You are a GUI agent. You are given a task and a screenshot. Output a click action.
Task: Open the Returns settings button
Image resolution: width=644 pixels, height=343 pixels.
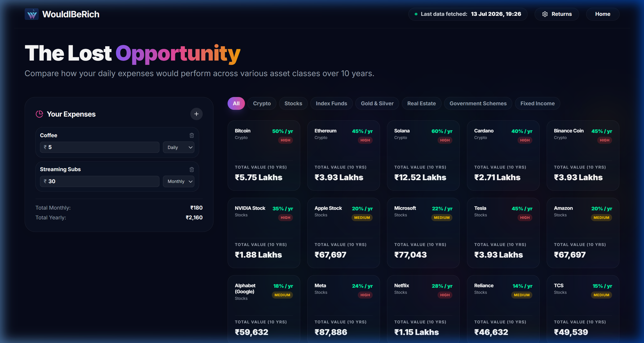pos(557,14)
